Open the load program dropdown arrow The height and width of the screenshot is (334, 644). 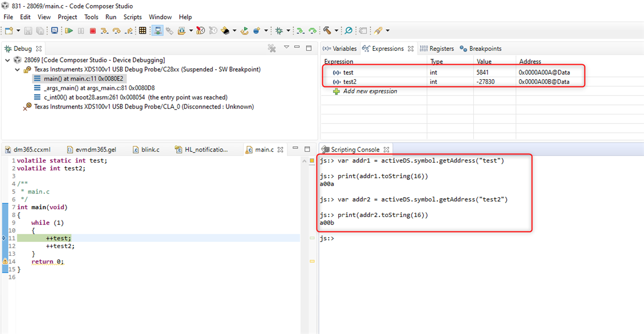coord(191,31)
